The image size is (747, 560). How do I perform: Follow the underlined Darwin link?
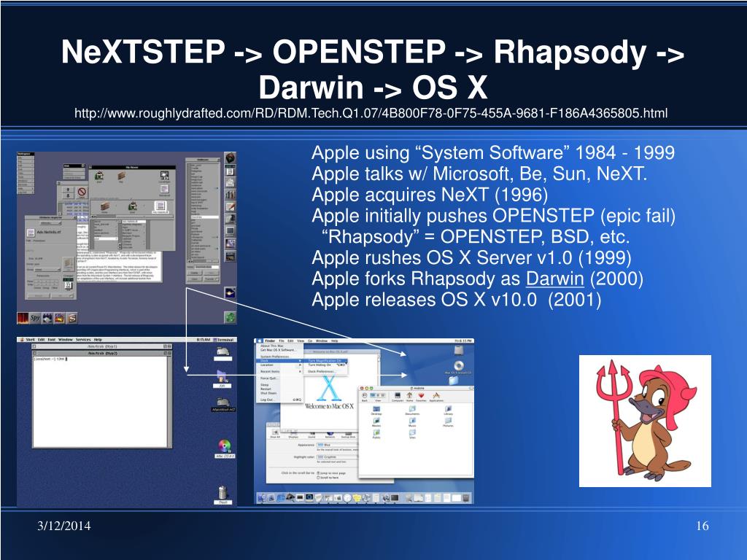[x=554, y=279]
